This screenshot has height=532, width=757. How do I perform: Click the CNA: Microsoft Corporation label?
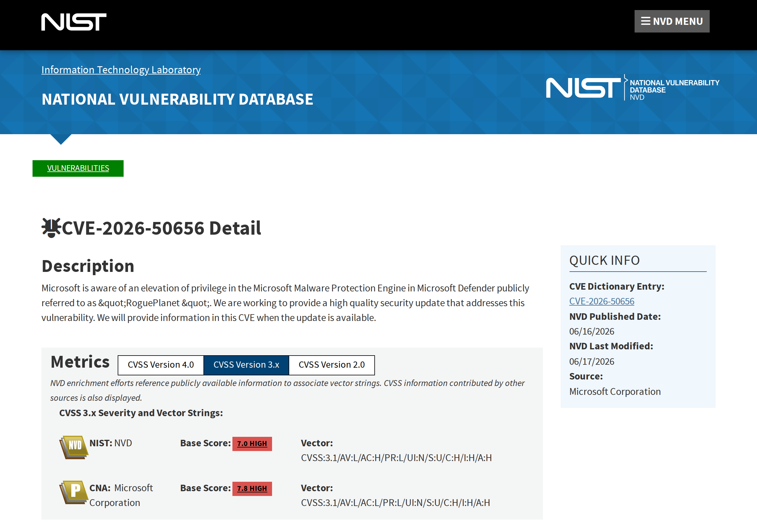(121, 495)
